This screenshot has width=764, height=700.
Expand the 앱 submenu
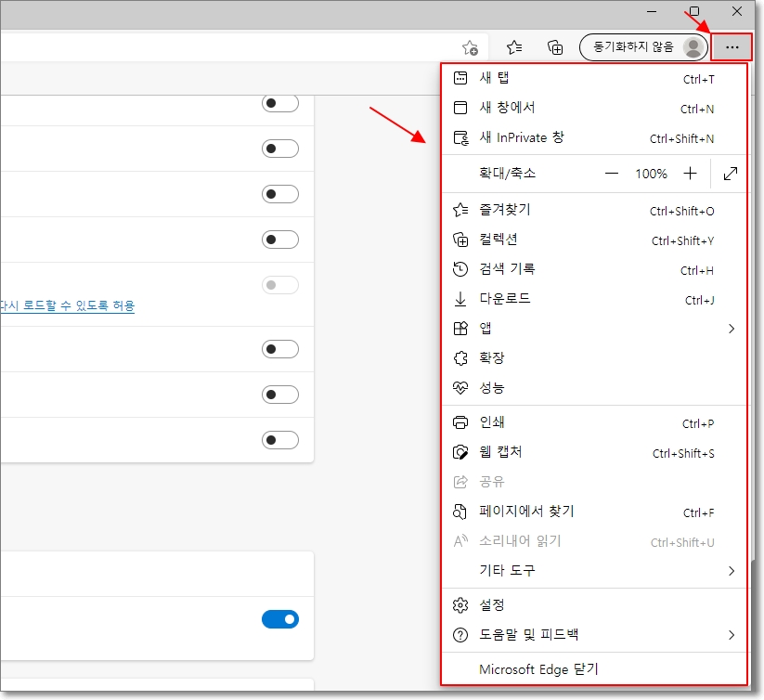593,329
